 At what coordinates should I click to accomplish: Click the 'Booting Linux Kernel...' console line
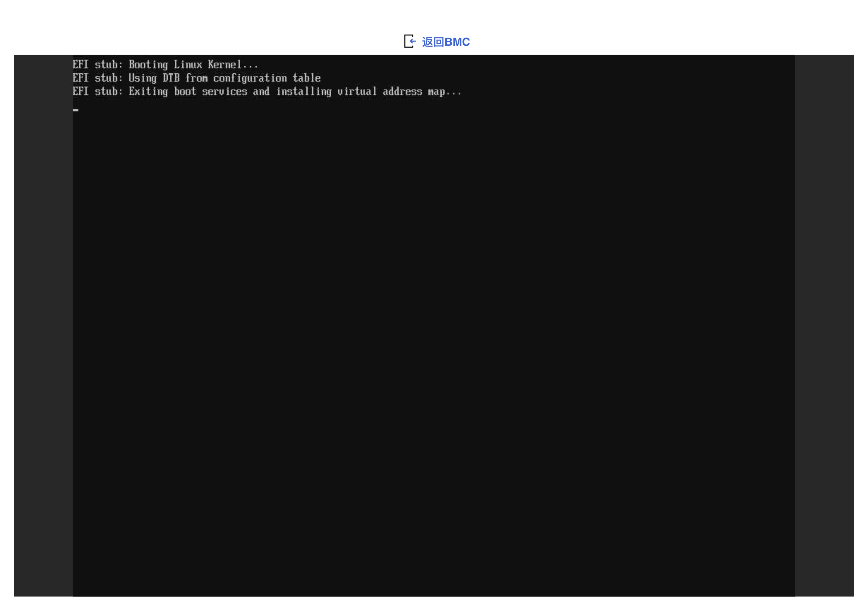pyautogui.click(x=165, y=65)
